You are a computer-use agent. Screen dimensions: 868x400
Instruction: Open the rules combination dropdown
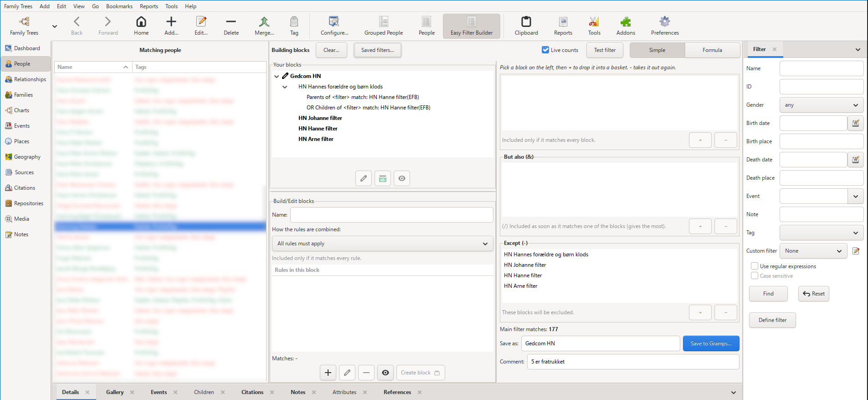pos(382,244)
